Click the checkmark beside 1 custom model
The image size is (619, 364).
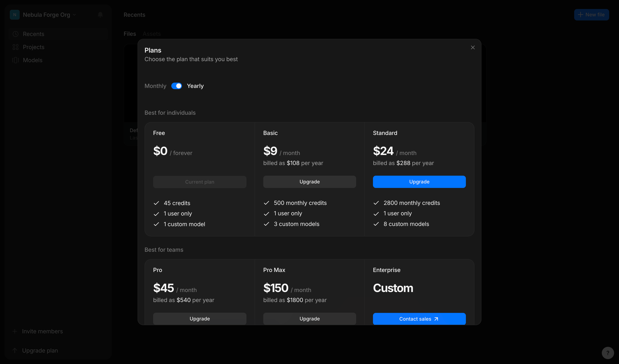(x=156, y=224)
